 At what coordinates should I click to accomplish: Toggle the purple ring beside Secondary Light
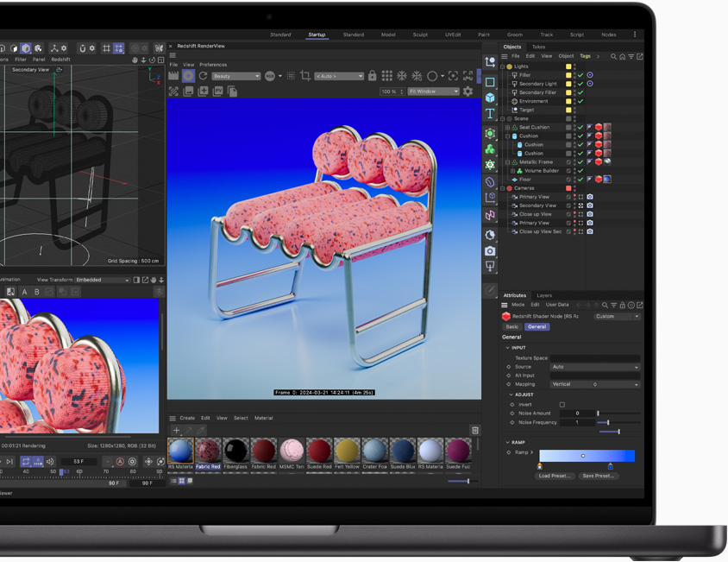pyautogui.click(x=590, y=84)
